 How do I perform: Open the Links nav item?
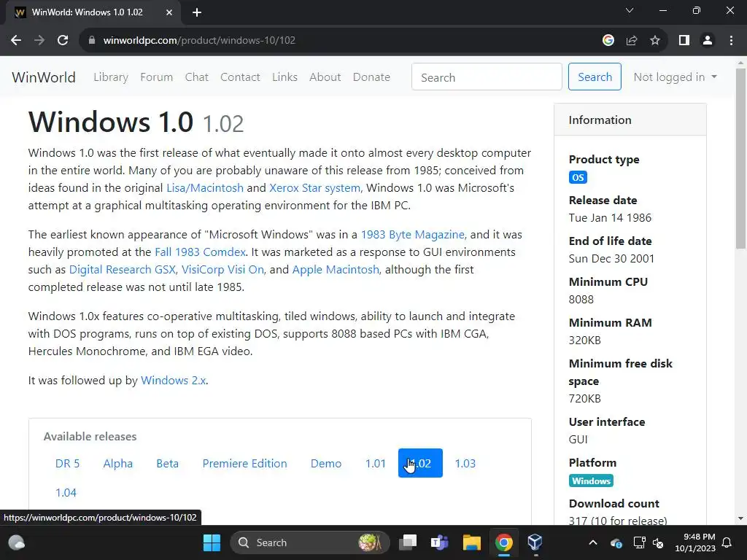pos(285,77)
